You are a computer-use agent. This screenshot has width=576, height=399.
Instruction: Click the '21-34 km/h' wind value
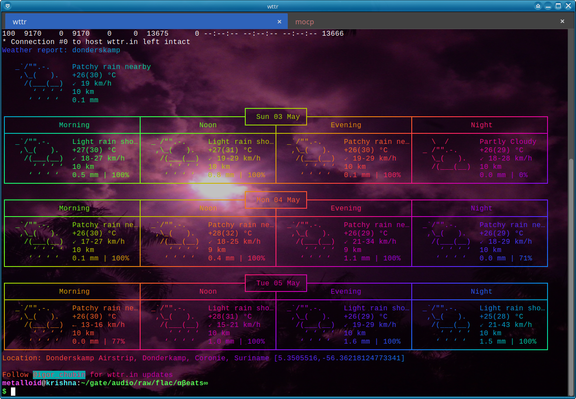point(374,241)
